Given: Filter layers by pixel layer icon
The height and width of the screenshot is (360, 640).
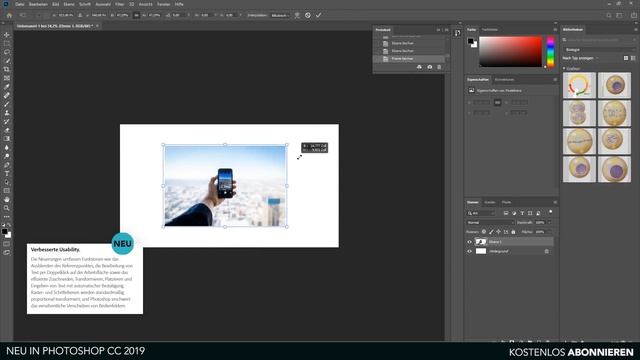Looking at the screenshot, I should pos(506,213).
